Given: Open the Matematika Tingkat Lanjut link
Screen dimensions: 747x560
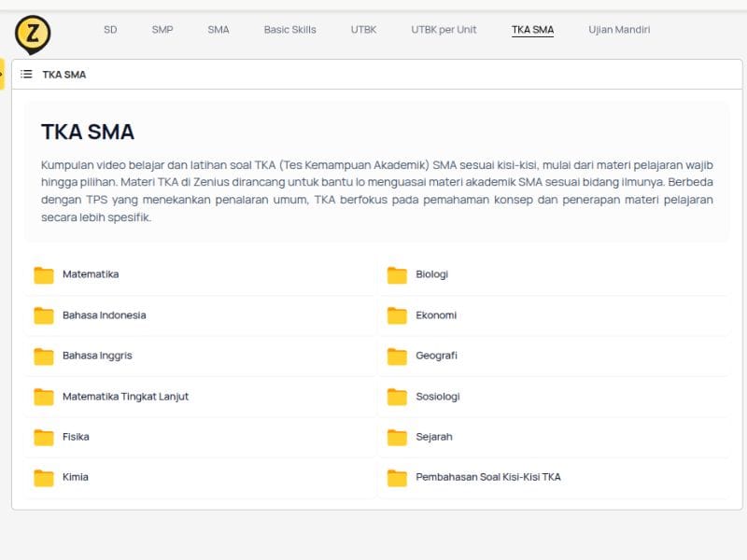Looking at the screenshot, I should [125, 396].
